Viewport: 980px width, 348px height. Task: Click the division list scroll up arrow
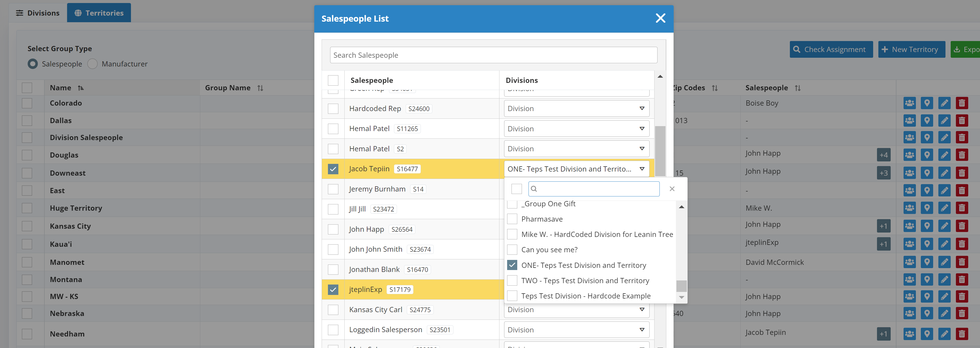coord(681,207)
